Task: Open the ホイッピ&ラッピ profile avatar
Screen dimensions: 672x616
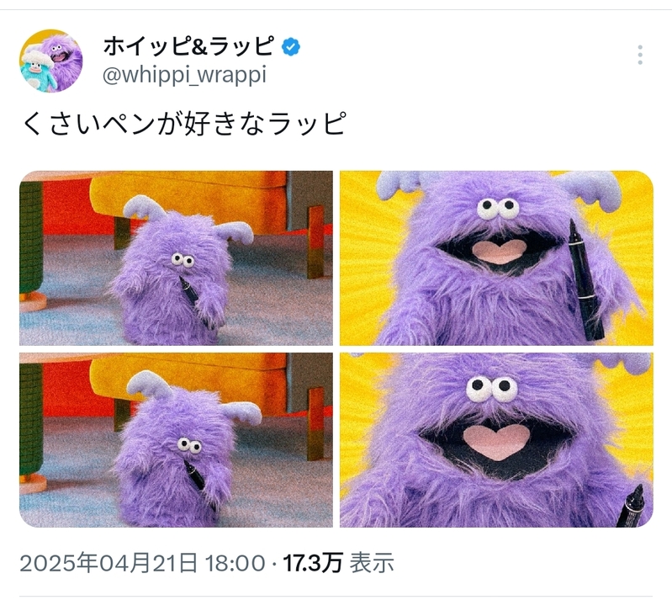Action: [x=51, y=61]
